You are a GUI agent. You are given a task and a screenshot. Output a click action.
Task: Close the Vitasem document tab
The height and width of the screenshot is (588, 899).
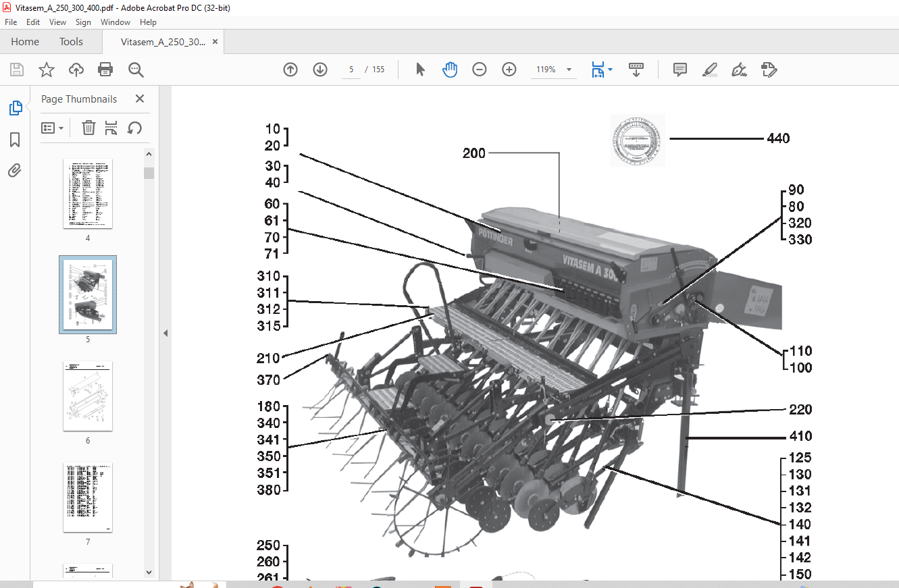click(x=215, y=42)
